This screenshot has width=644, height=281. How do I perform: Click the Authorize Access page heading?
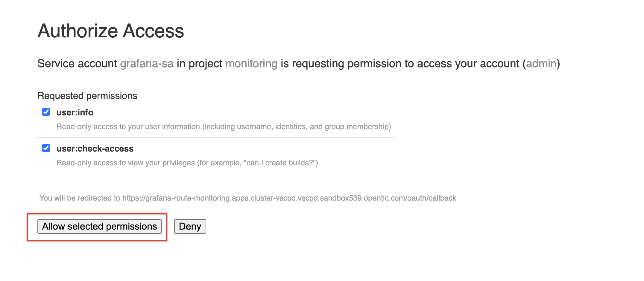(x=111, y=31)
